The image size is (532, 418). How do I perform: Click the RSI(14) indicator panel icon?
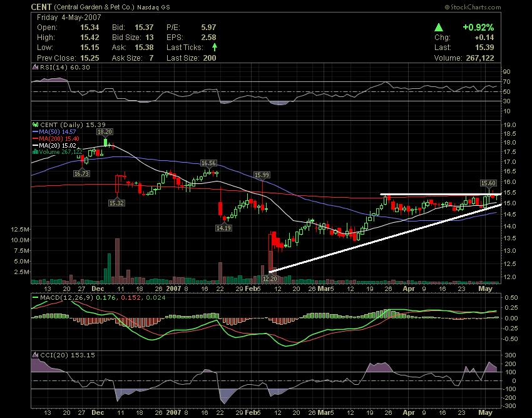coord(35,67)
